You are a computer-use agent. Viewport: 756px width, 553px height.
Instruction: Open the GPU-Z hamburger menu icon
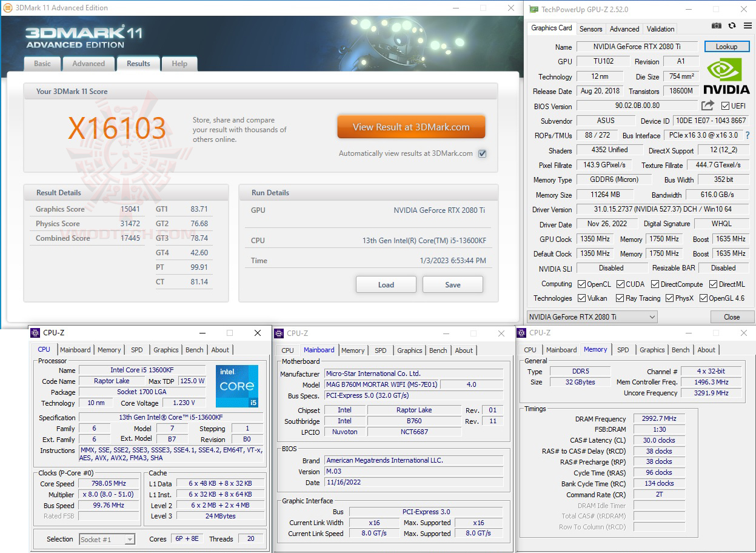click(x=748, y=25)
